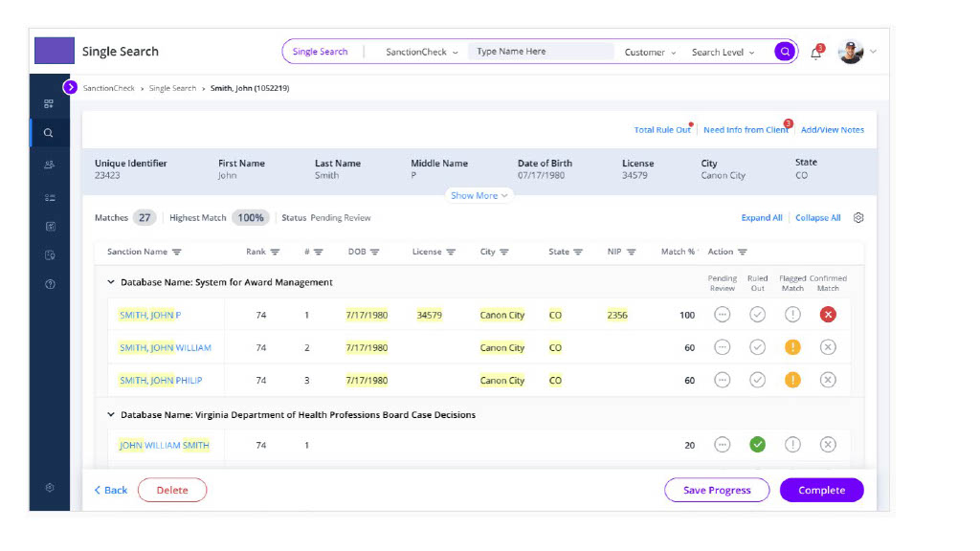Click the Delete button
Viewport: 980px width, 551px height.
(172, 491)
